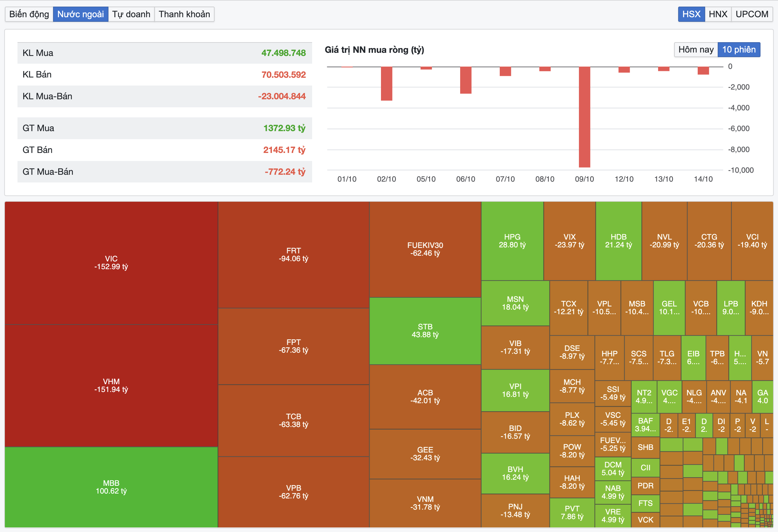Select the HDB 21.24 tỷ tile
This screenshot has height=532, width=778.
click(619, 241)
